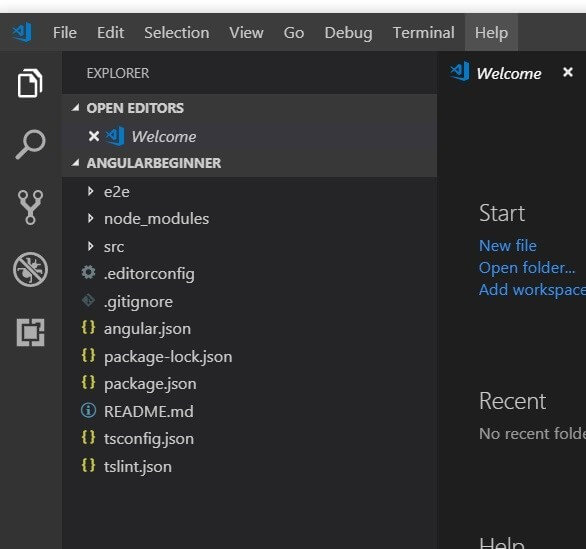Click the braces icon beside angular.json

coord(89,328)
